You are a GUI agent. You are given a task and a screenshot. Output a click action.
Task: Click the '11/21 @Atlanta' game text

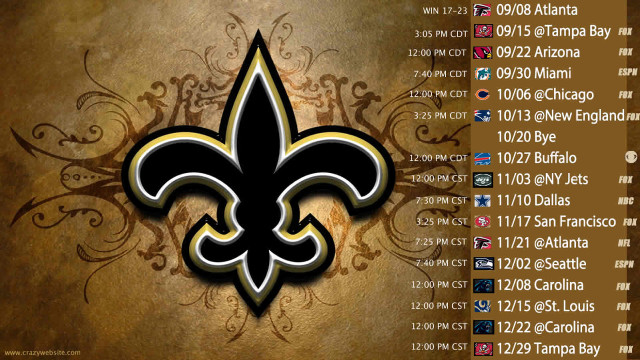(x=542, y=243)
